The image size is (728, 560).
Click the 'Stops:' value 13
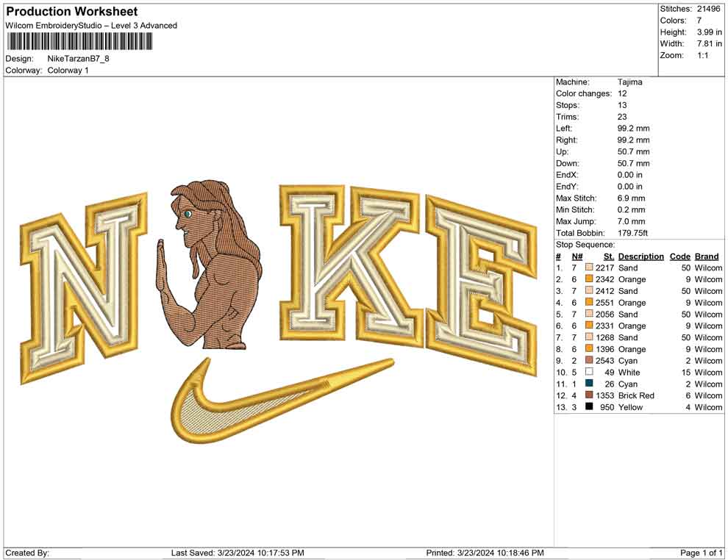622,105
